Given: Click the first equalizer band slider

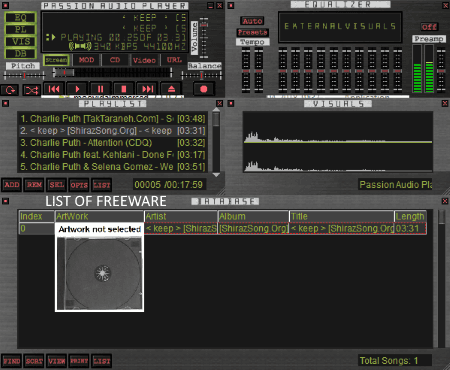Looking at the screenshot, I should click(283, 70).
